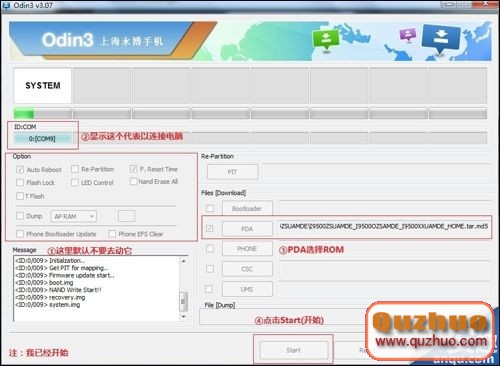Click the PDA file button
The height and width of the screenshot is (366, 500).
point(247,229)
